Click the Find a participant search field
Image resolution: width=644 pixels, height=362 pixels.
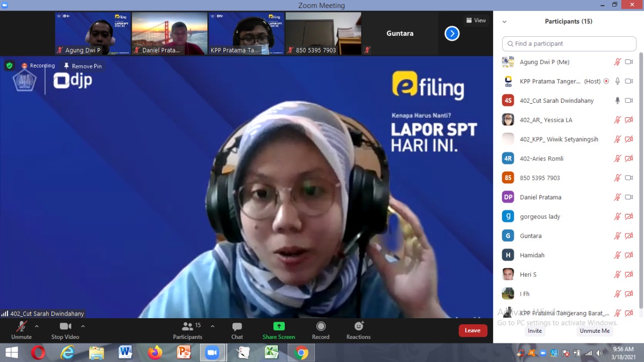click(569, 44)
